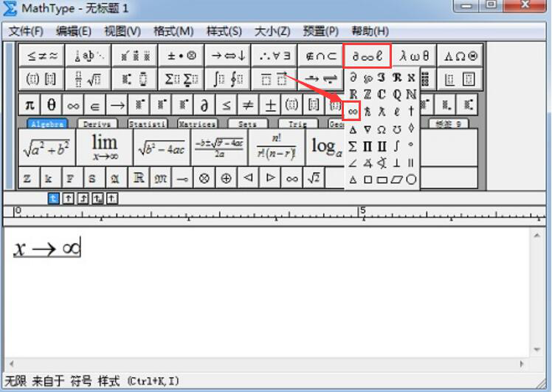Image resolution: width=552 pixels, height=392 pixels.
Task: Insert double-struck N naturals symbol
Action: click(x=411, y=94)
